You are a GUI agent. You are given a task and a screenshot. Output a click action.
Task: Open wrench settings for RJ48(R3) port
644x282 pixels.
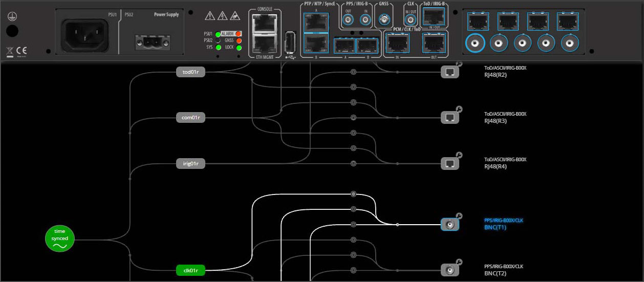(459, 110)
